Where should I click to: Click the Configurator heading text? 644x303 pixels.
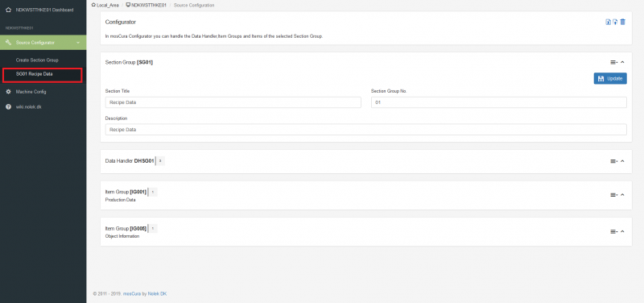click(120, 22)
